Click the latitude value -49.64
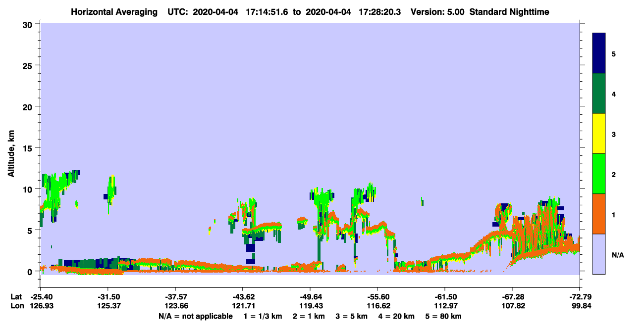This screenshot has height=330, width=644. 310,297
